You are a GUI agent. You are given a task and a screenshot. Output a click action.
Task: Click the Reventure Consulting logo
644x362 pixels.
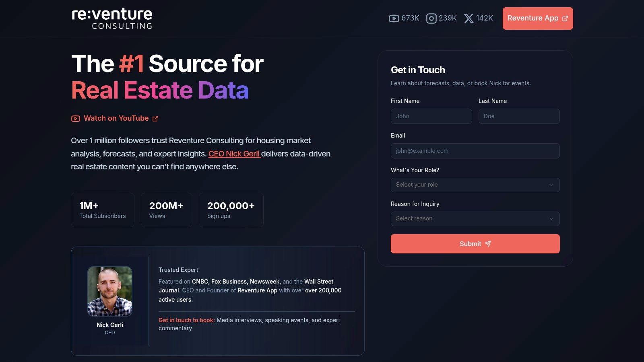(x=112, y=19)
